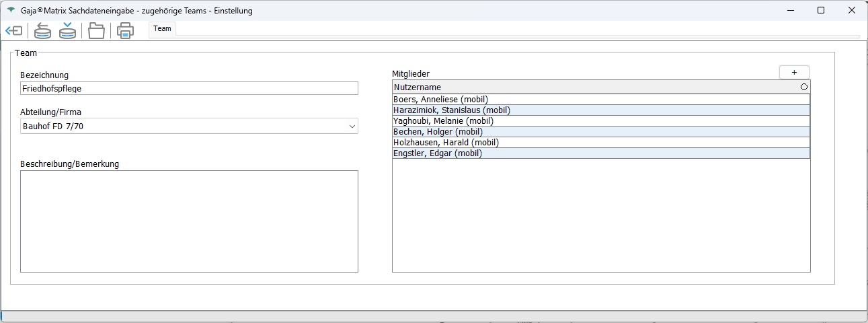Click into the Beschreibung/Bemerkung text area

189,221
